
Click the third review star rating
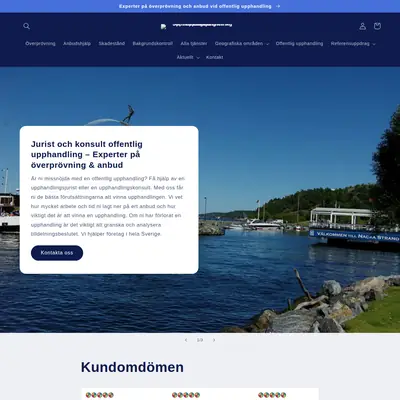272,395
